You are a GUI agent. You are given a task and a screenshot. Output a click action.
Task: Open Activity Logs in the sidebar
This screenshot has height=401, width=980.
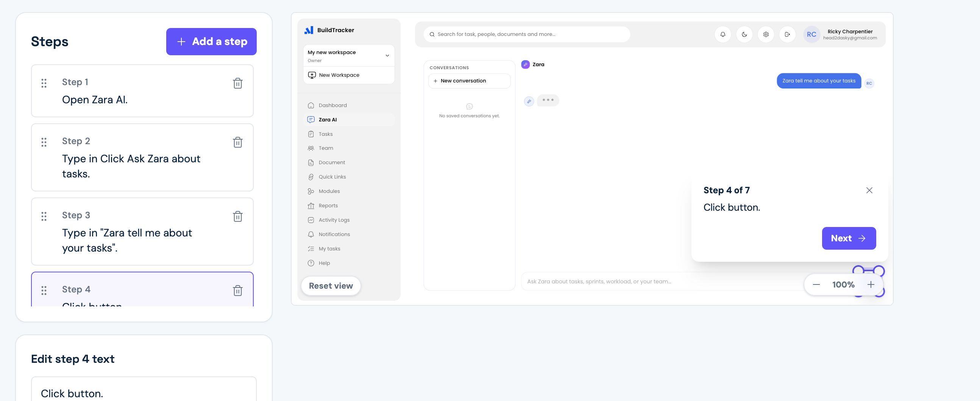[x=349, y=220]
